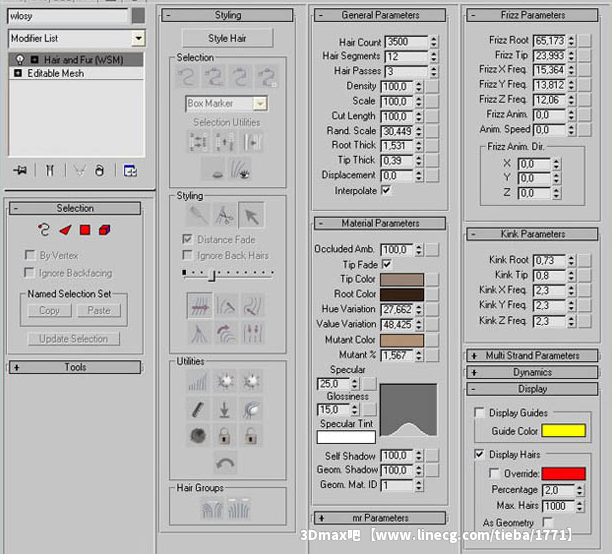
Task: Click the Update Selection button
Action: pos(74,339)
